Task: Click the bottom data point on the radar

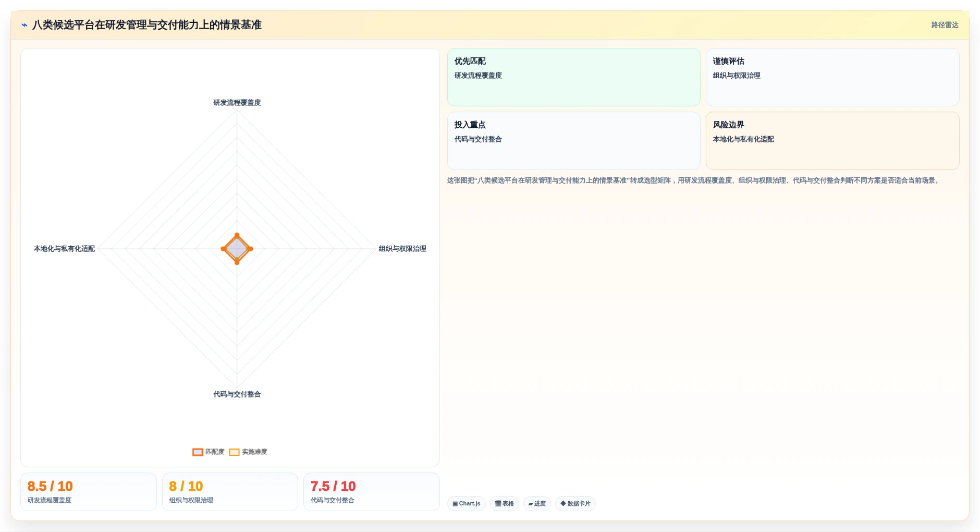Action: click(x=237, y=262)
